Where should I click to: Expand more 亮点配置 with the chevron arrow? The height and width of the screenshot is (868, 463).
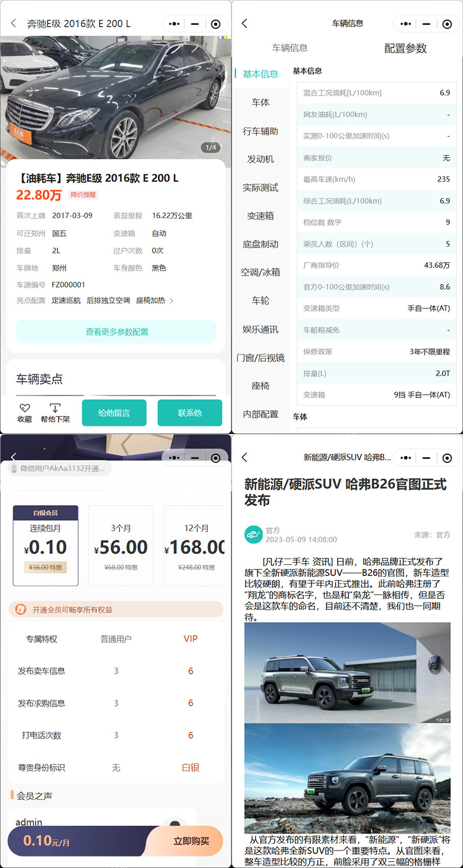[x=171, y=301]
